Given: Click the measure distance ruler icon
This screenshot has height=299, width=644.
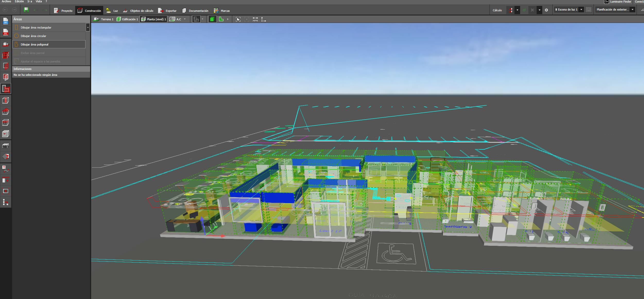Looking at the screenshot, I should pyautogui.click(x=255, y=19).
